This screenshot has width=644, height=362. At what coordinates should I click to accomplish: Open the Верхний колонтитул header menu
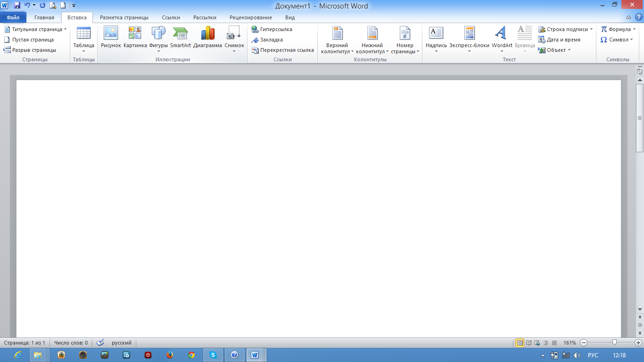point(337,40)
